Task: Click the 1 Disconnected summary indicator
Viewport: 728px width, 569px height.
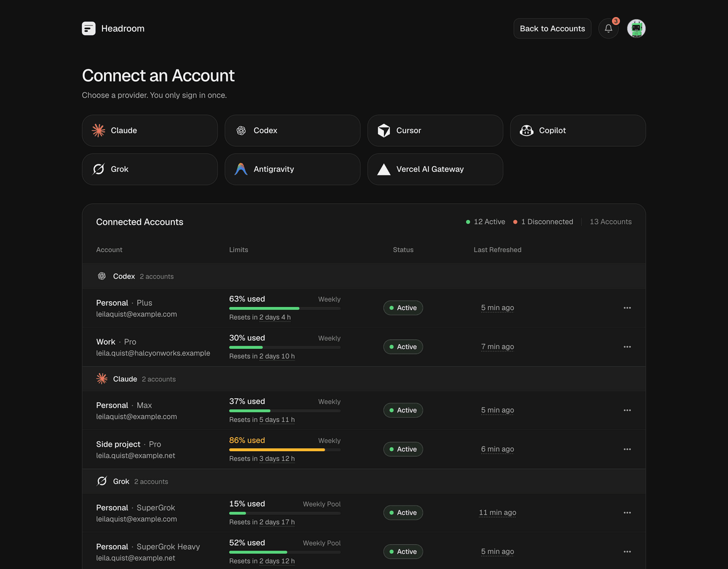Action: 543,222
